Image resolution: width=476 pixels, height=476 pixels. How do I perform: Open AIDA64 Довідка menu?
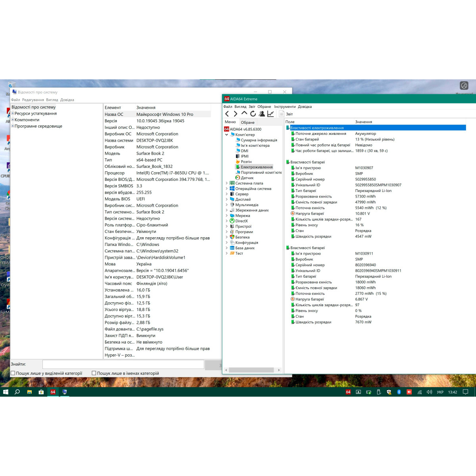[305, 107]
